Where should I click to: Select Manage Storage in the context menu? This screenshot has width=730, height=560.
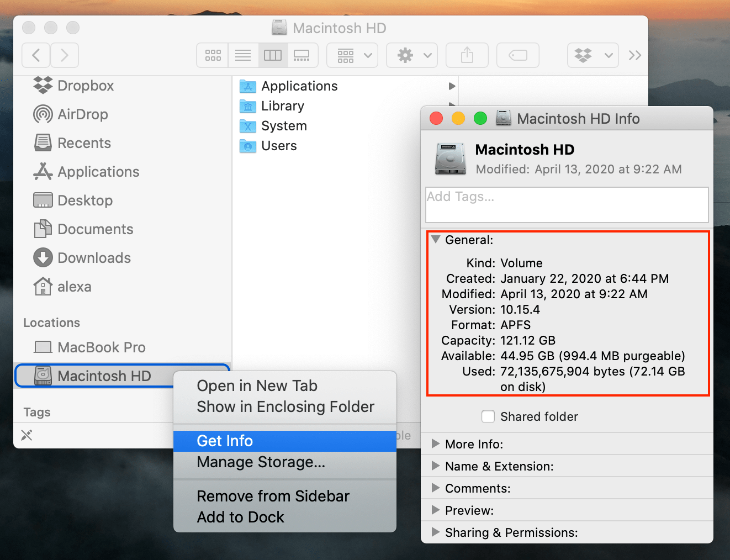[x=261, y=462]
